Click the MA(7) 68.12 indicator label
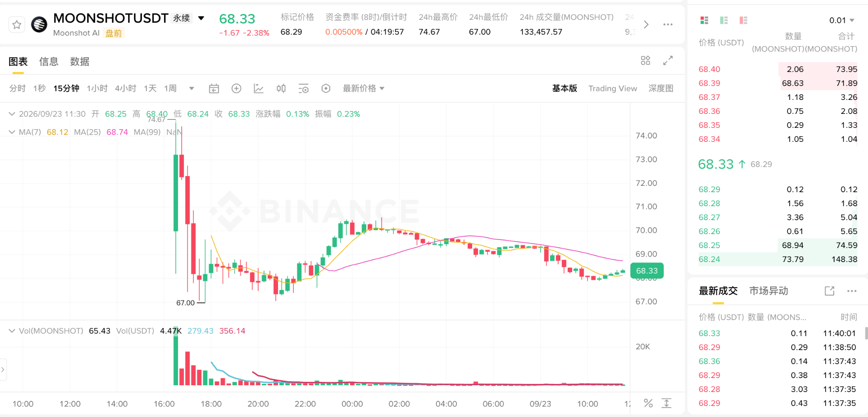868x417 pixels. pyautogui.click(x=44, y=132)
